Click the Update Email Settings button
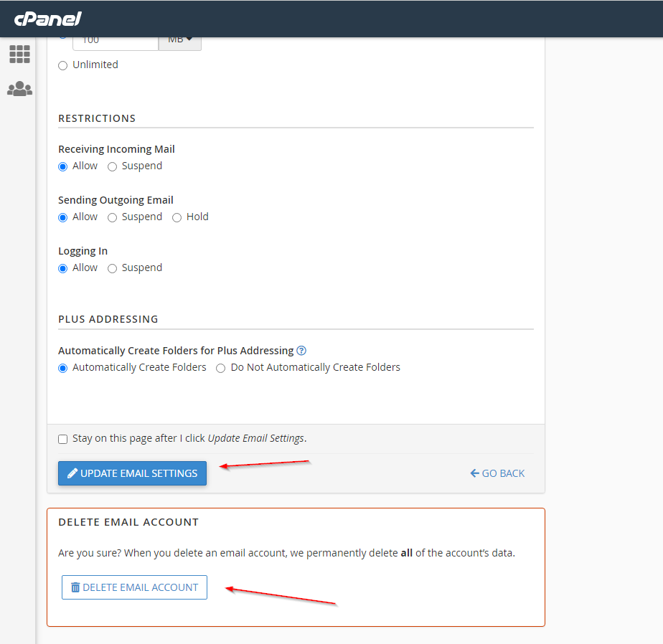Viewport: 663px width, 644px height. 132,473
